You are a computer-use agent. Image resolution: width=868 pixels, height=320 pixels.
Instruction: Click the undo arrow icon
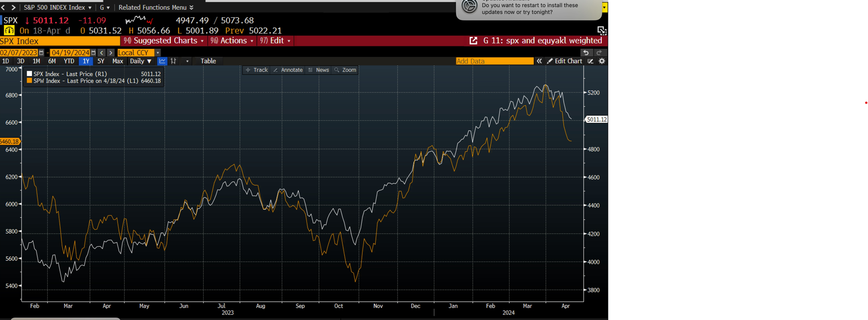coord(586,53)
